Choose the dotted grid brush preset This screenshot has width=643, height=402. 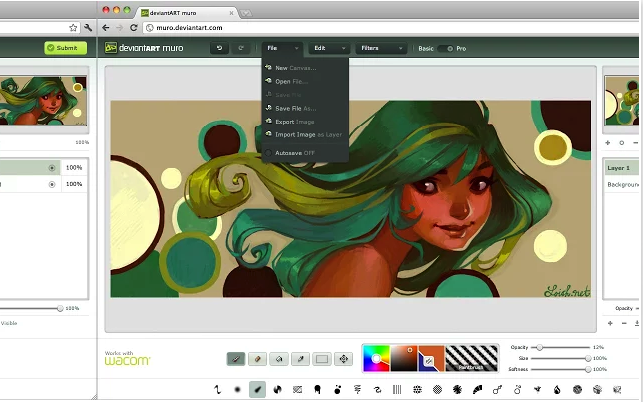417,389
